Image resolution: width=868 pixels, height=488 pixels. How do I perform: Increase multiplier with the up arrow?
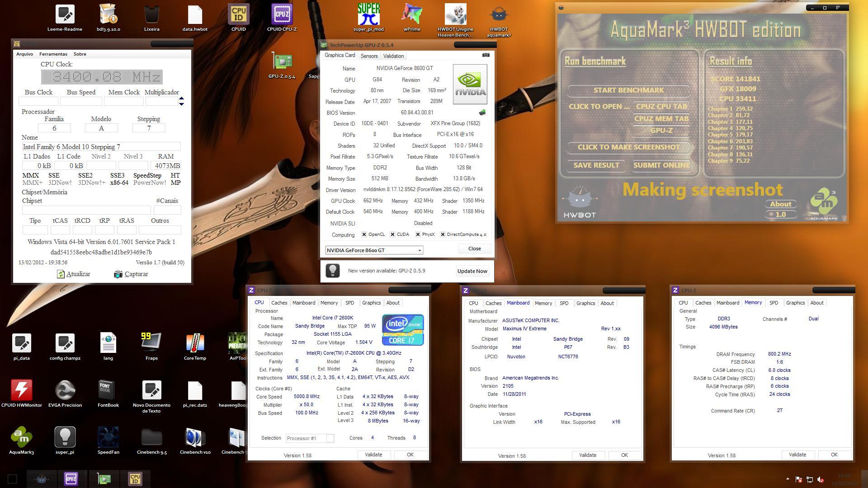(181, 98)
